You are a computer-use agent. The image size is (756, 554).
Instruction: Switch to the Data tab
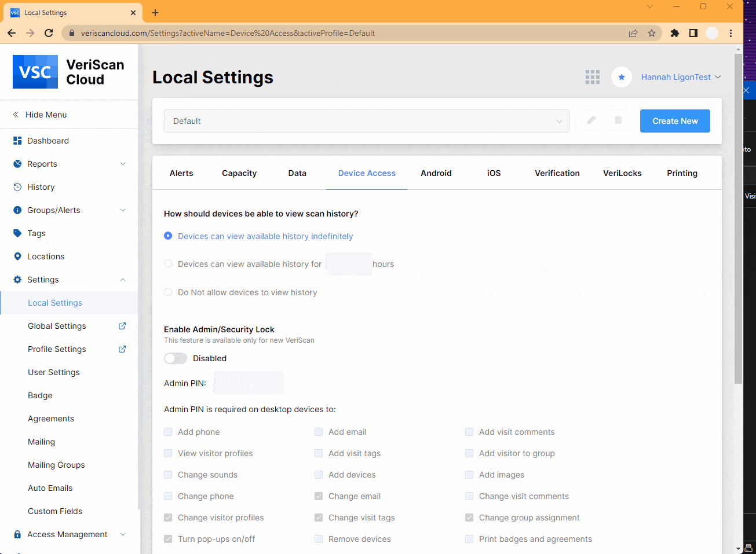coord(297,173)
